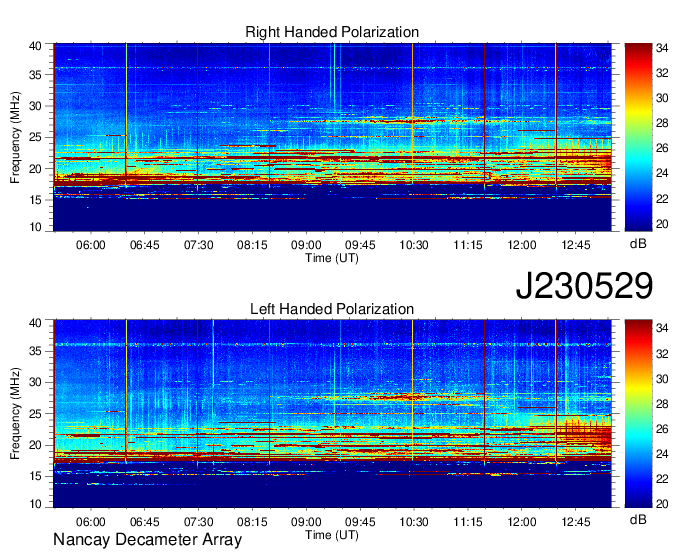The image size is (680, 552).
Task: Click 07:30 tick of Left Handed plot
Action: pos(199,522)
